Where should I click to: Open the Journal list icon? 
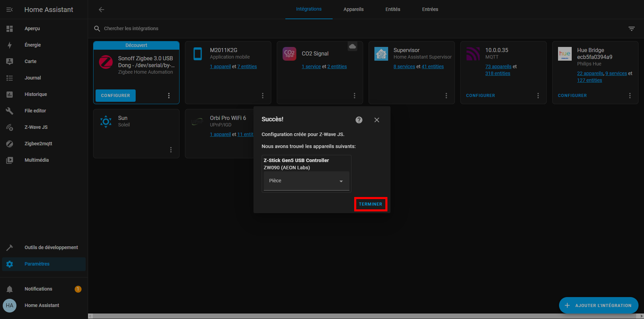(x=10, y=78)
